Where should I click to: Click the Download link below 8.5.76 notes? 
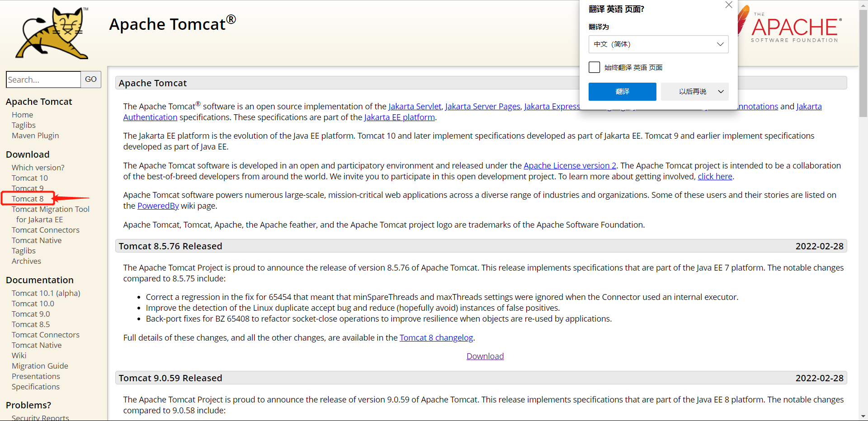coord(485,356)
